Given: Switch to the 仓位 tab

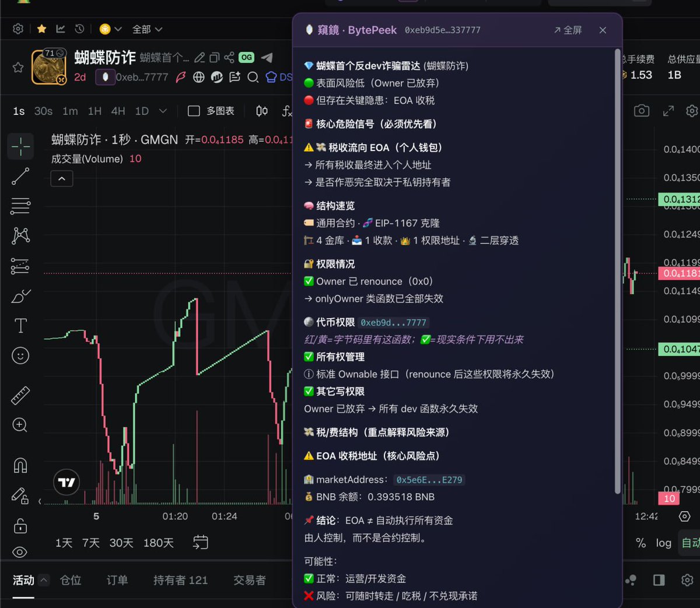Looking at the screenshot, I should point(71,580).
